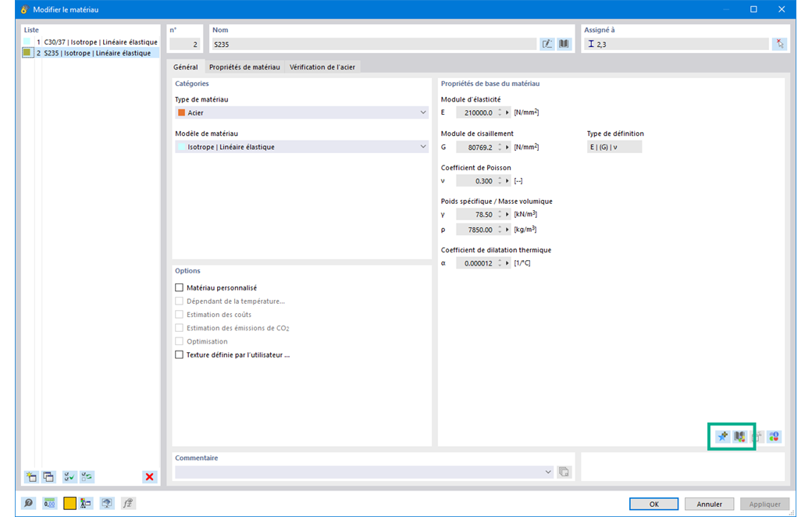Viewport: 812px width, 517px height.
Task: Click the Nom field containing S235
Action: [373, 45]
